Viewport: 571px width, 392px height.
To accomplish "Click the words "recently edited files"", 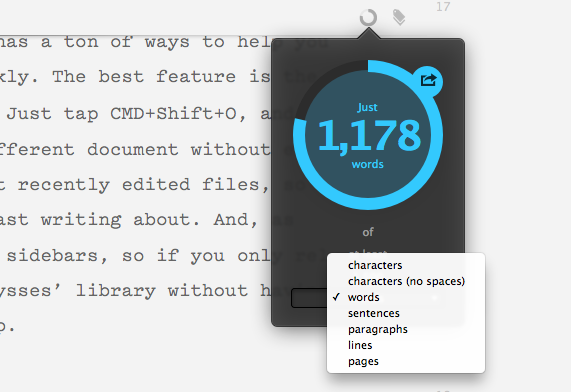I will pyautogui.click(x=143, y=185).
